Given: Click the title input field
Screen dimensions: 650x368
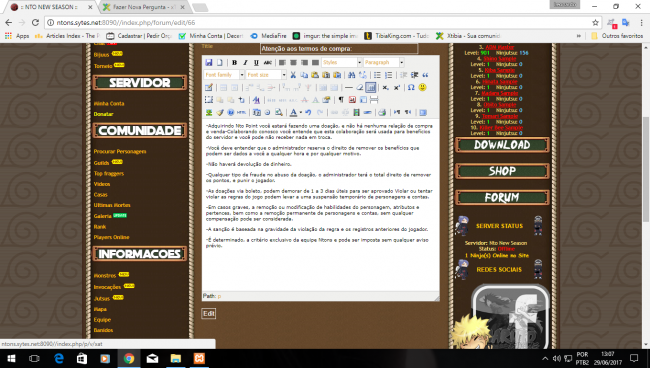Looking at the screenshot, I should (x=339, y=49).
